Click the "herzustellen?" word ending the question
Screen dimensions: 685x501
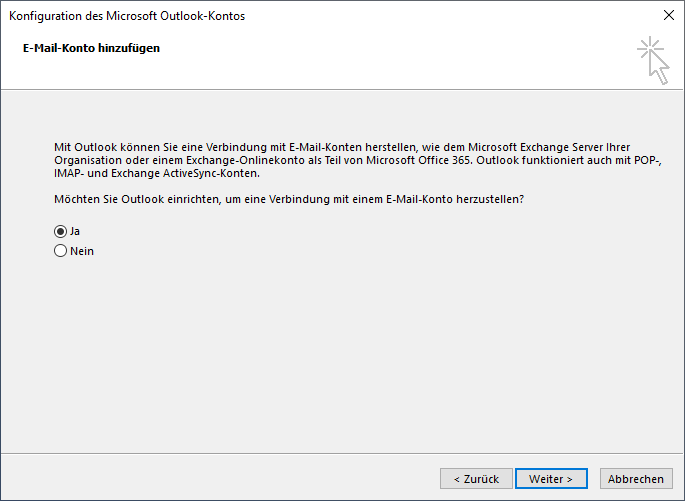(x=490, y=199)
